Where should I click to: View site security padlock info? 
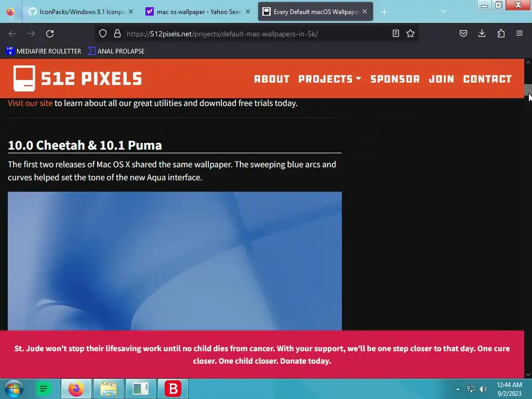click(x=117, y=33)
